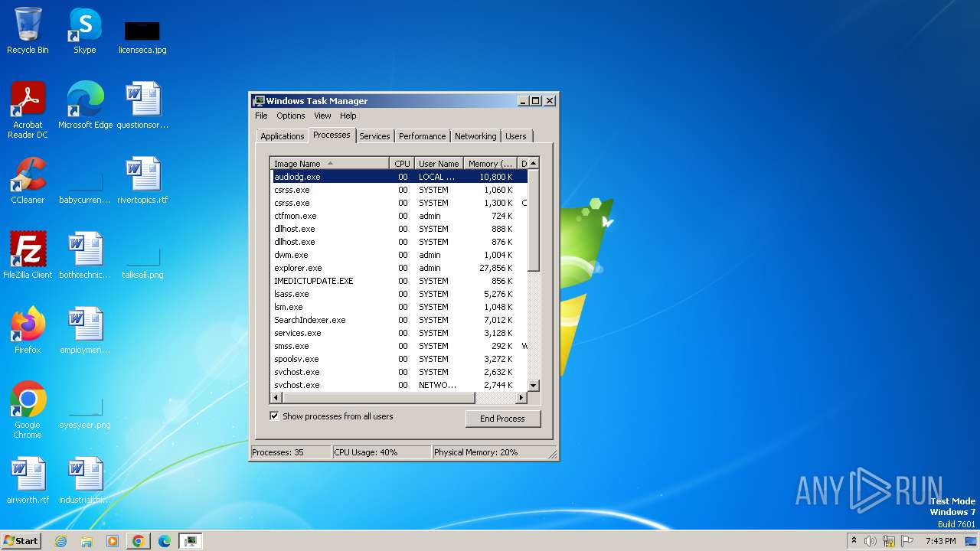Select the lsass.exe process row
Screen dimensions: 980x551
tap(399, 294)
